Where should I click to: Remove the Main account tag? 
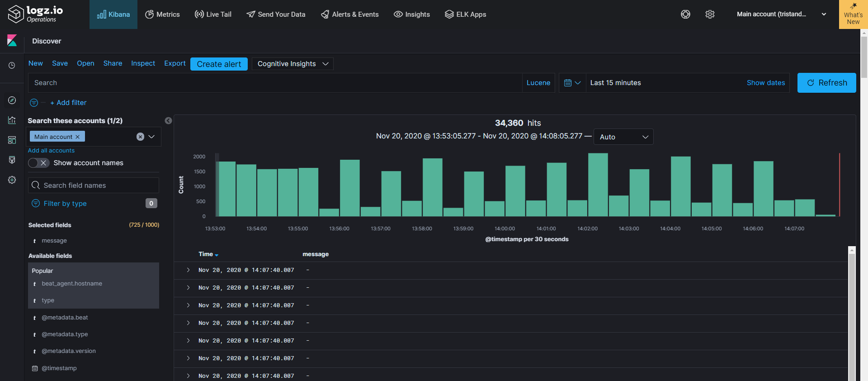pyautogui.click(x=77, y=137)
